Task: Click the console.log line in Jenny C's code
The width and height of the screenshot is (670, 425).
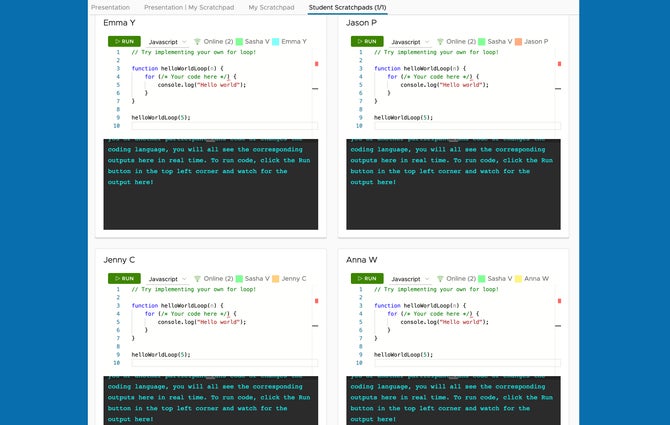Action: [x=202, y=322]
